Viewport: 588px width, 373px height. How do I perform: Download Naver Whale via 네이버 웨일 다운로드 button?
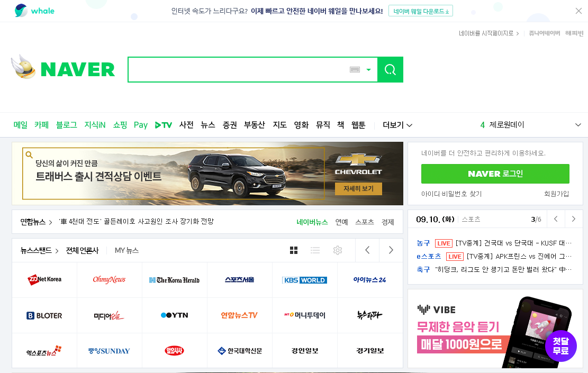point(421,11)
